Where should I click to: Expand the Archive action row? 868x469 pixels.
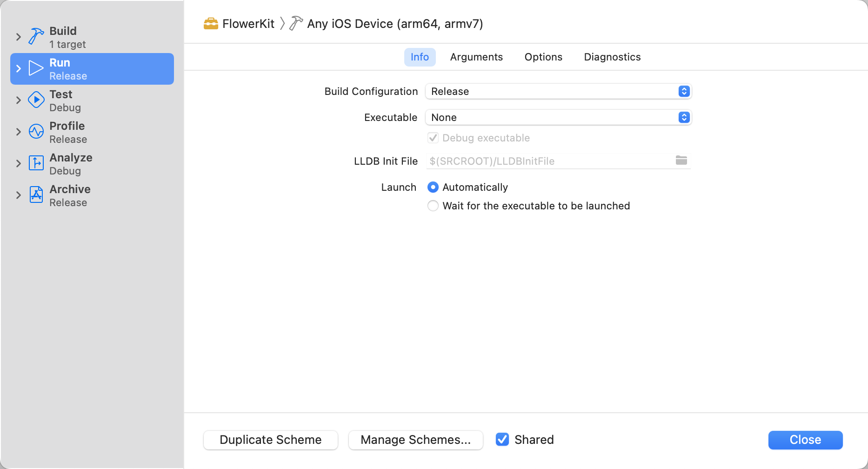point(19,195)
